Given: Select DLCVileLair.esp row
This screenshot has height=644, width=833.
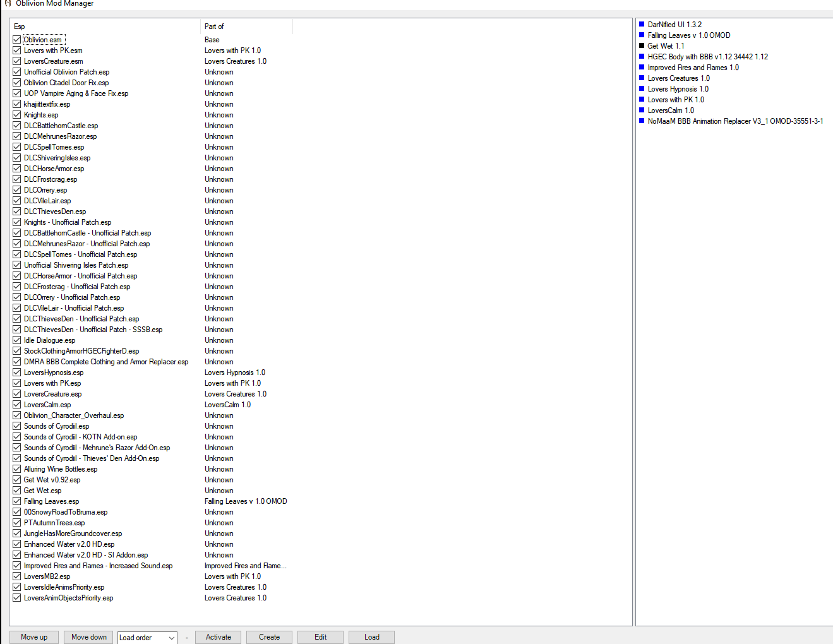Looking at the screenshot, I should pyautogui.click(x=47, y=201).
